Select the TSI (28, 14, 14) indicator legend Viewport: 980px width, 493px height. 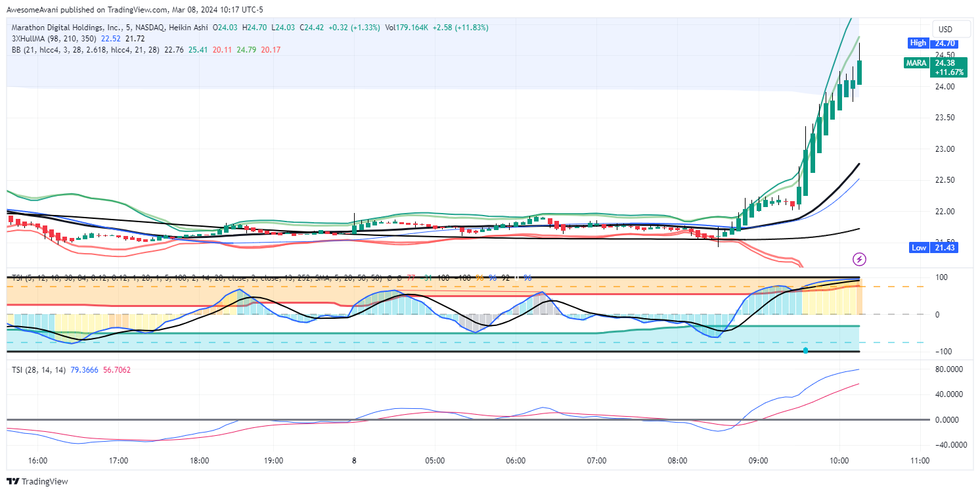coord(38,370)
